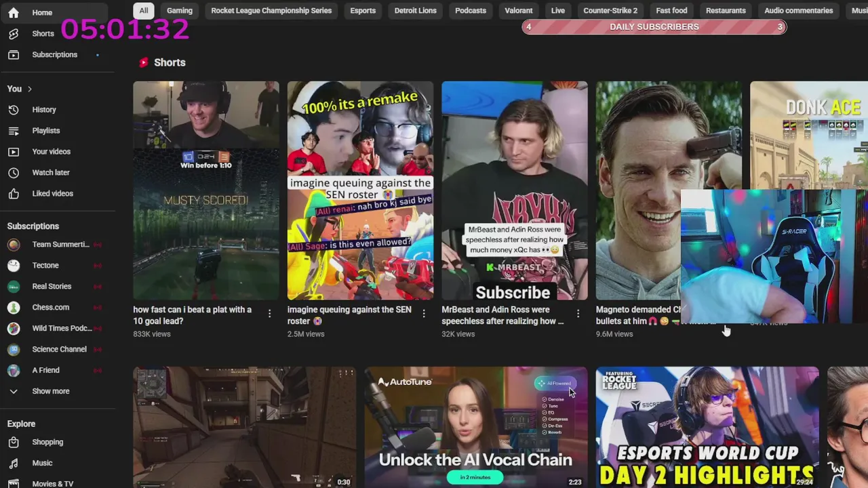
Task: Click the Explore heading in sidebar
Action: 21,424
